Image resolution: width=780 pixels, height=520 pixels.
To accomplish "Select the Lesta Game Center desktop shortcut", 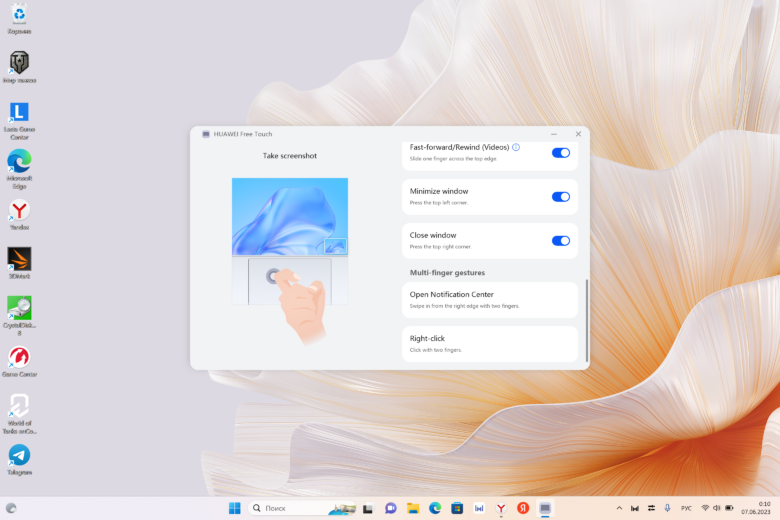I will [x=19, y=121].
